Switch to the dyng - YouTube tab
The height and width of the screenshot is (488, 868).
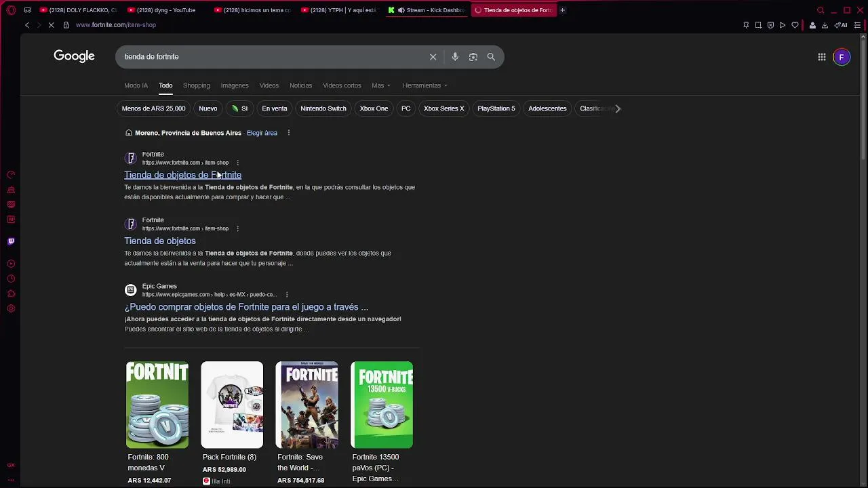(x=166, y=10)
